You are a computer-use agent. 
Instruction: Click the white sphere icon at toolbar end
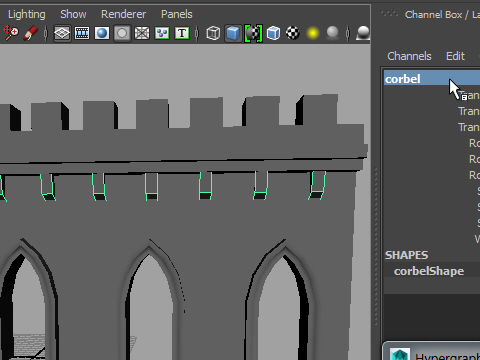point(363,33)
